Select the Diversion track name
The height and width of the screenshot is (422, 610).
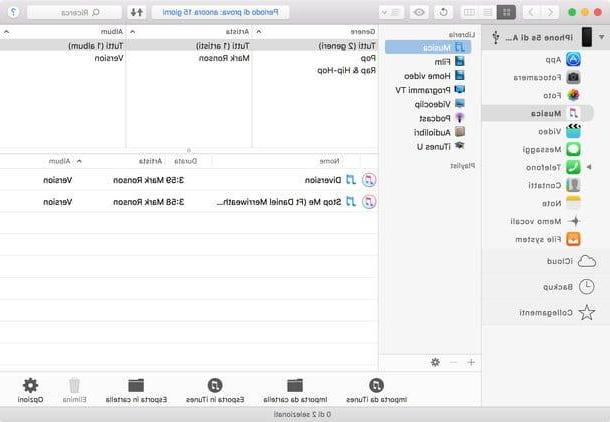(323, 180)
